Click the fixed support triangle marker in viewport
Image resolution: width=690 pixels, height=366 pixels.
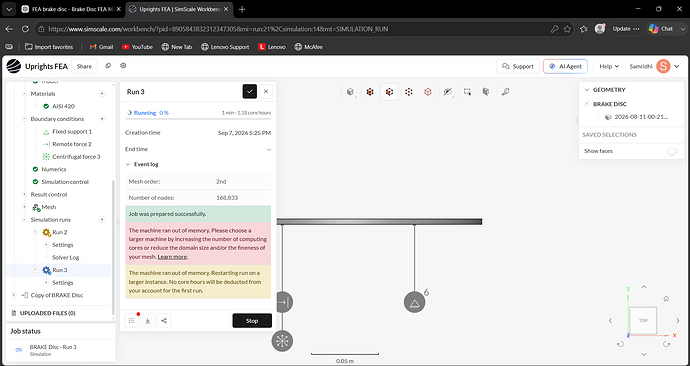[x=414, y=302]
